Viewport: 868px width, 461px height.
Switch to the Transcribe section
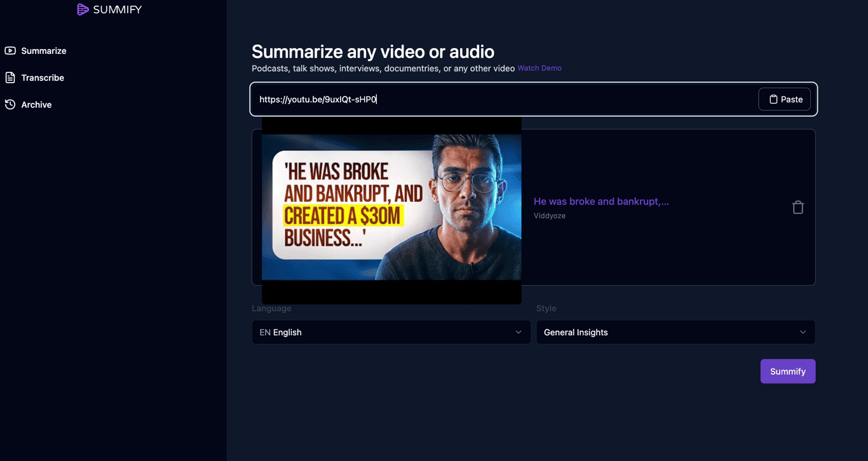pos(43,77)
